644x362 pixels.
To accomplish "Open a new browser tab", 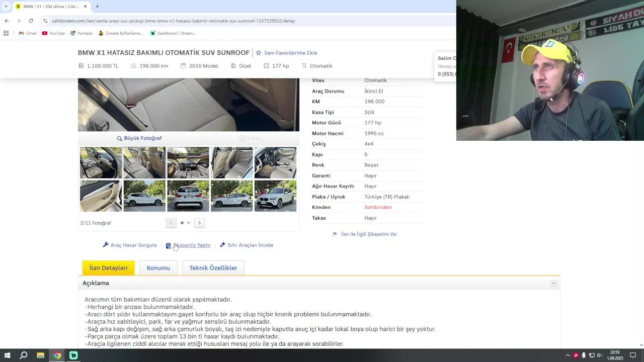I will click(x=97, y=7).
